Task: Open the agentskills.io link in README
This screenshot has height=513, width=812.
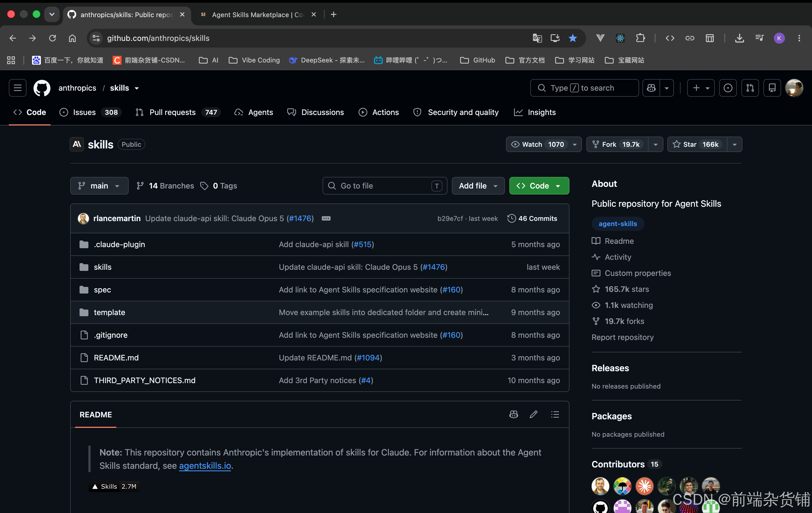Action: tap(205, 466)
